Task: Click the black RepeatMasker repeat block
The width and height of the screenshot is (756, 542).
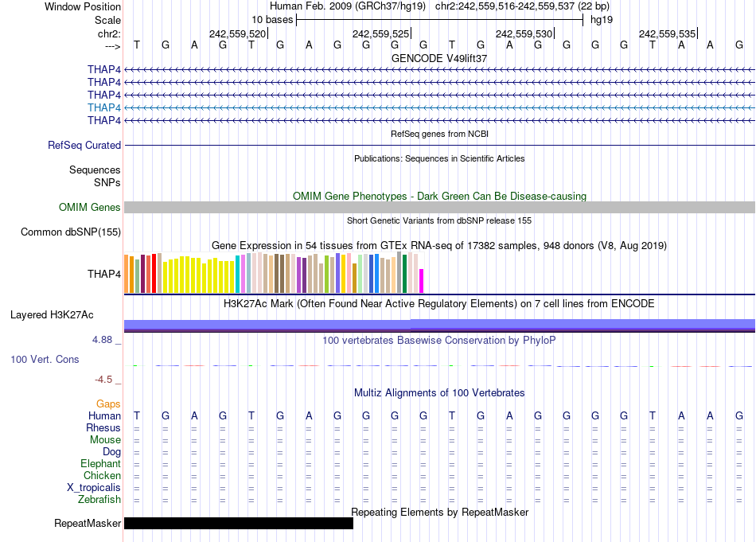Action: point(239,523)
